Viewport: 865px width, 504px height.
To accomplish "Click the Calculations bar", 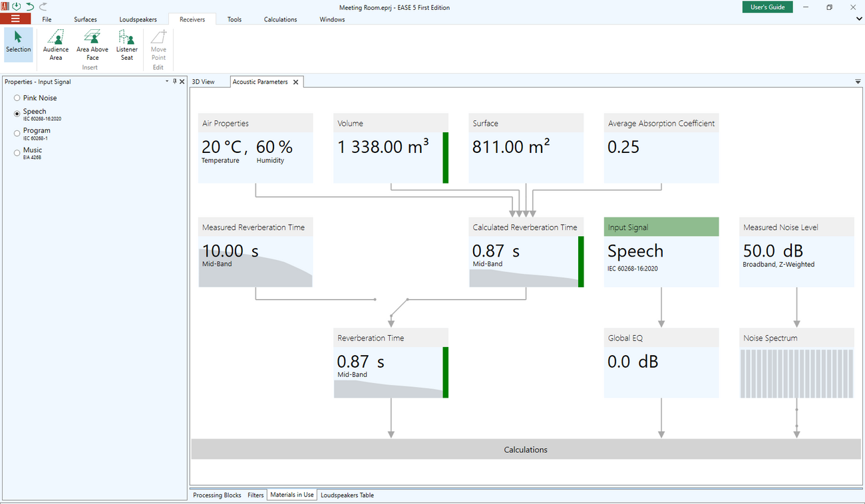I will coord(526,449).
